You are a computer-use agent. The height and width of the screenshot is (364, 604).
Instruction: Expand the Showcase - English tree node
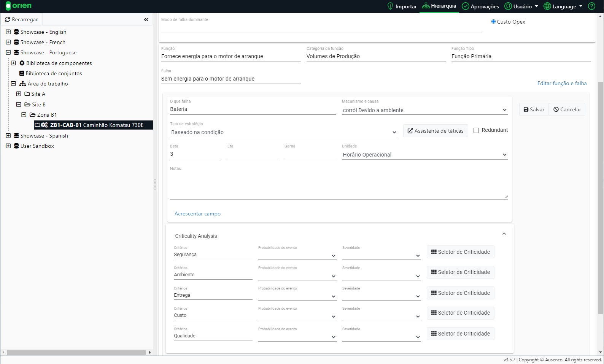(x=8, y=32)
